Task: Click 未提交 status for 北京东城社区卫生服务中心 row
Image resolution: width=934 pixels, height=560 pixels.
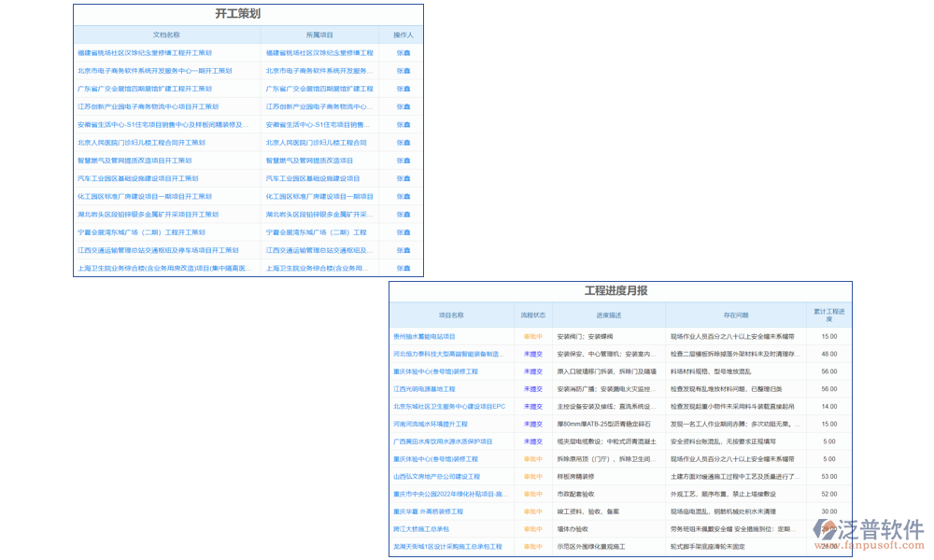Action: (533, 406)
